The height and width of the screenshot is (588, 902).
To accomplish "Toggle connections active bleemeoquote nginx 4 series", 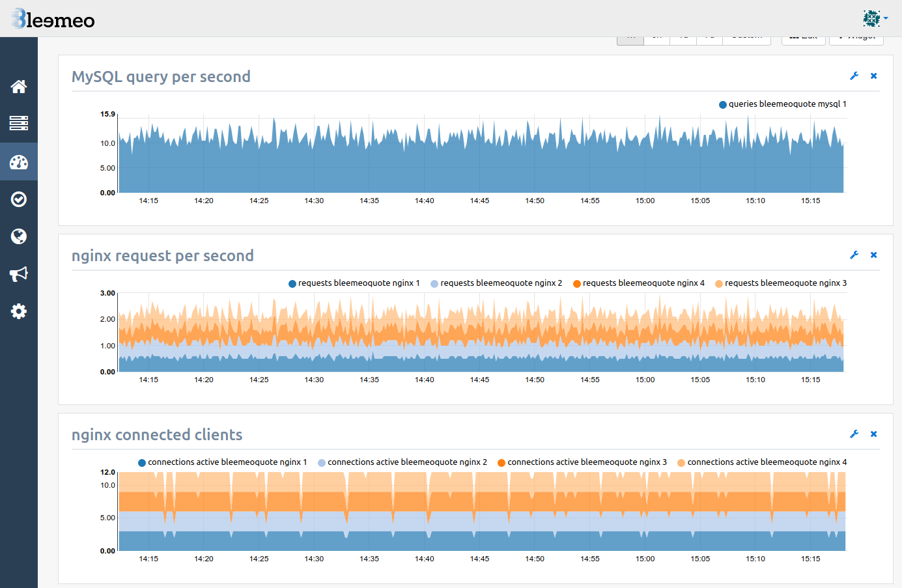I will click(762, 462).
